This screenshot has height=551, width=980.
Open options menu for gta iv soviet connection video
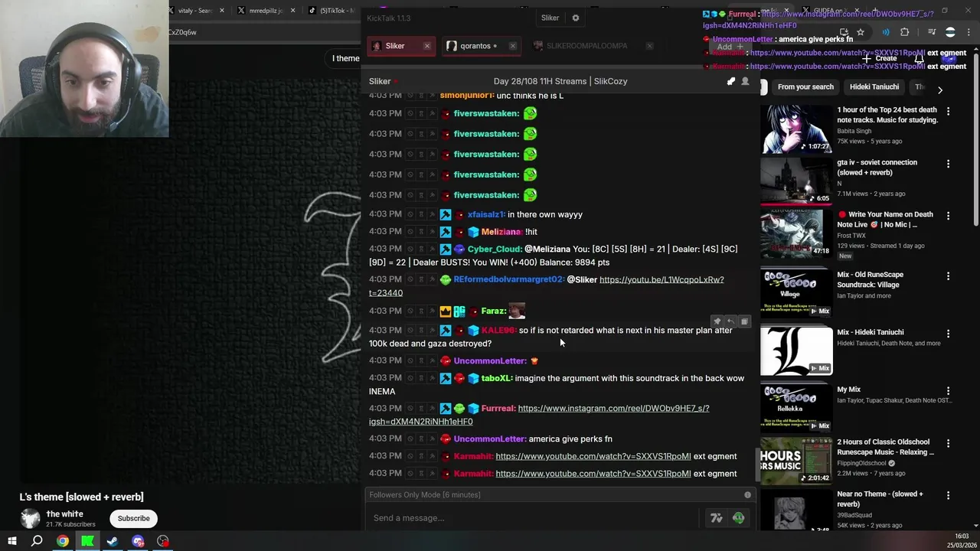(x=948, y=164)
